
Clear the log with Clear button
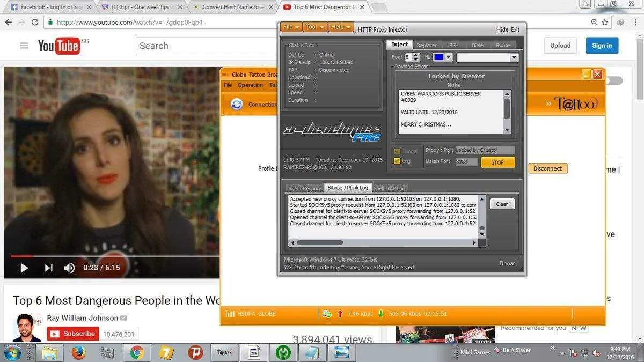pyautogui.click(x=502, y=204)
